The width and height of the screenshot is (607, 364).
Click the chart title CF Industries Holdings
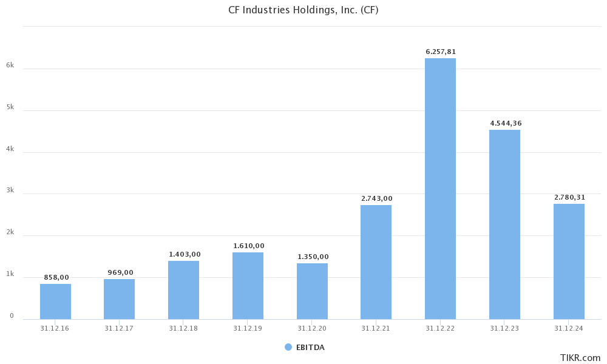[303, 10]
